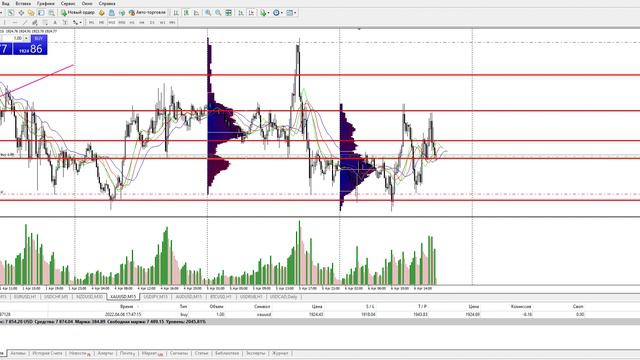640x360 pixels.
Task: Open the Справка menu
Action: [107, 3]
